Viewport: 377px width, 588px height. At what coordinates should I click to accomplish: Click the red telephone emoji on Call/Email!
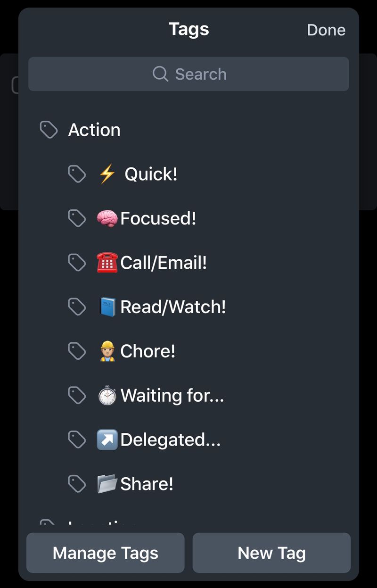(x=107, y=263)
